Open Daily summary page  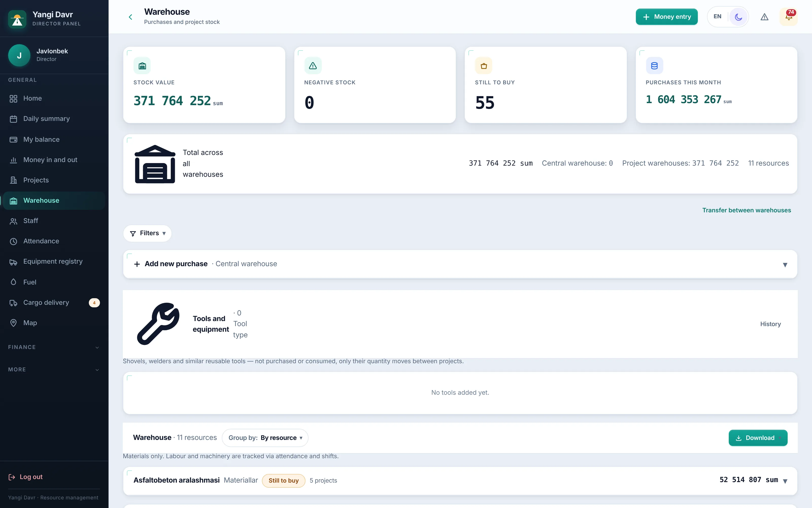click(54, 119)
